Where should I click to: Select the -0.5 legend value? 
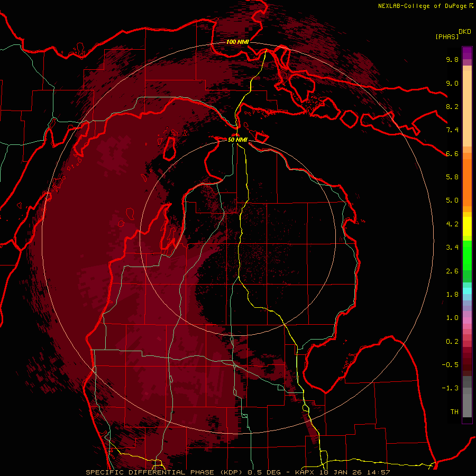click(450, 365)
